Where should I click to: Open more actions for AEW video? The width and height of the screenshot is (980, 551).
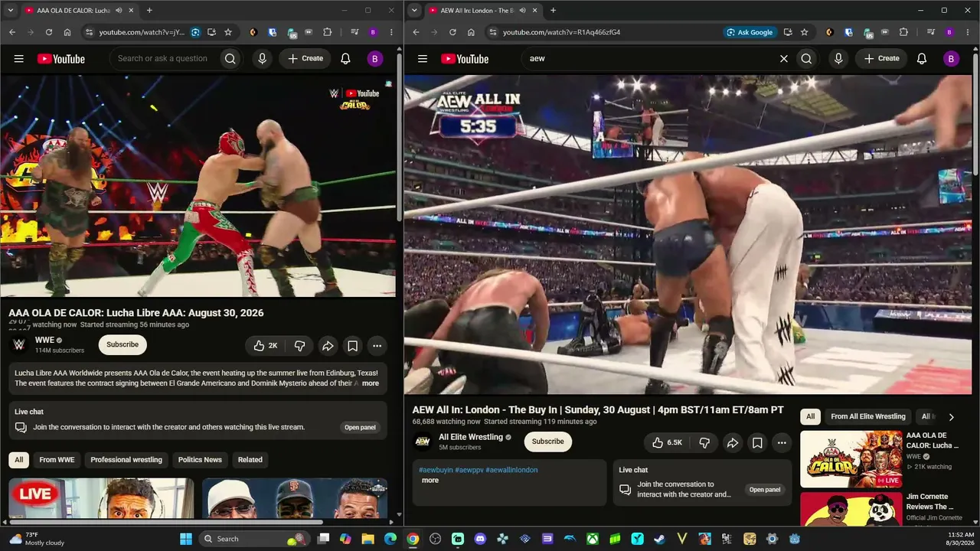pyautogui.click(x=782, y=442)
